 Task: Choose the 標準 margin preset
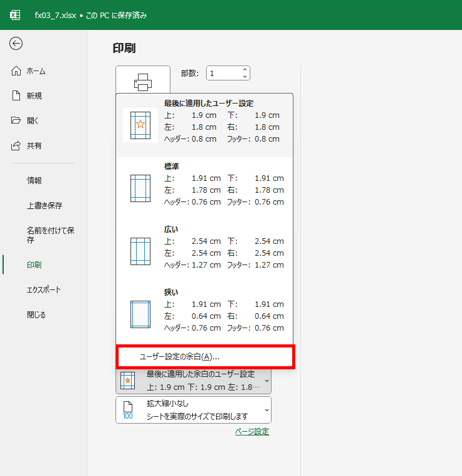204,188
